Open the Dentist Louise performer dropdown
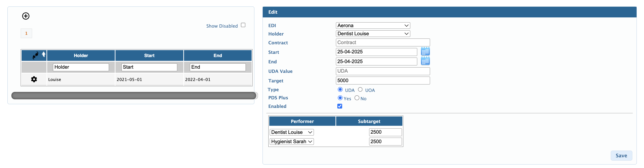This screenshot has width=644, height=168. click(x=292, y=132)
